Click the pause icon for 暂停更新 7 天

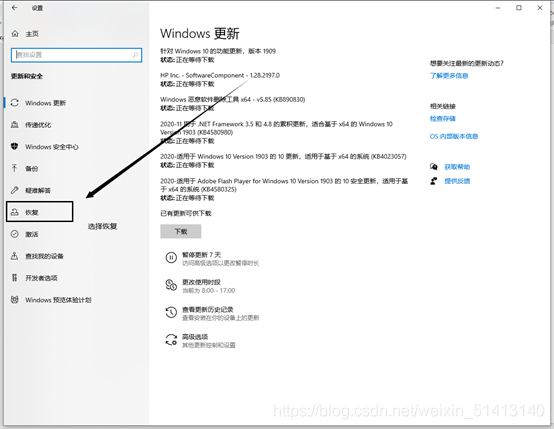pyautogui.click(x=171, y=258)
